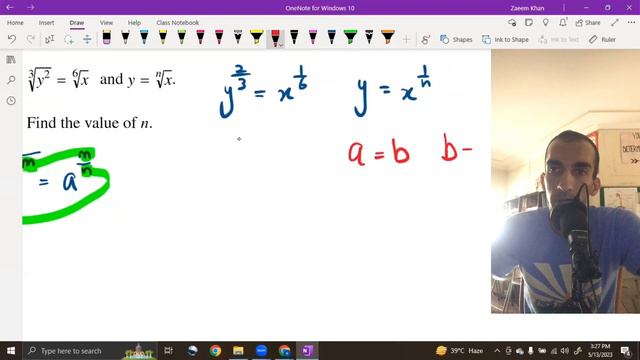
Task: Select the Eraser tool
Action: click(x=107, y=38)
